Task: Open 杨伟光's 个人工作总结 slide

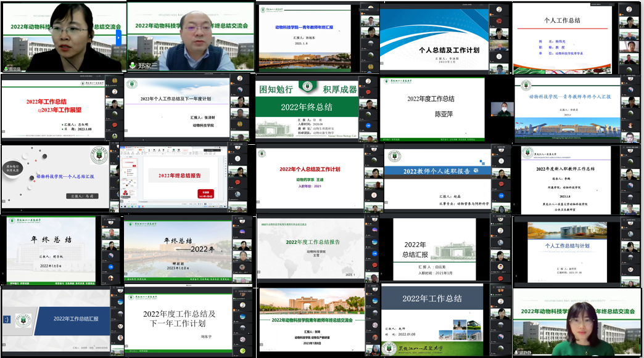Action: [x=561, y=37]
